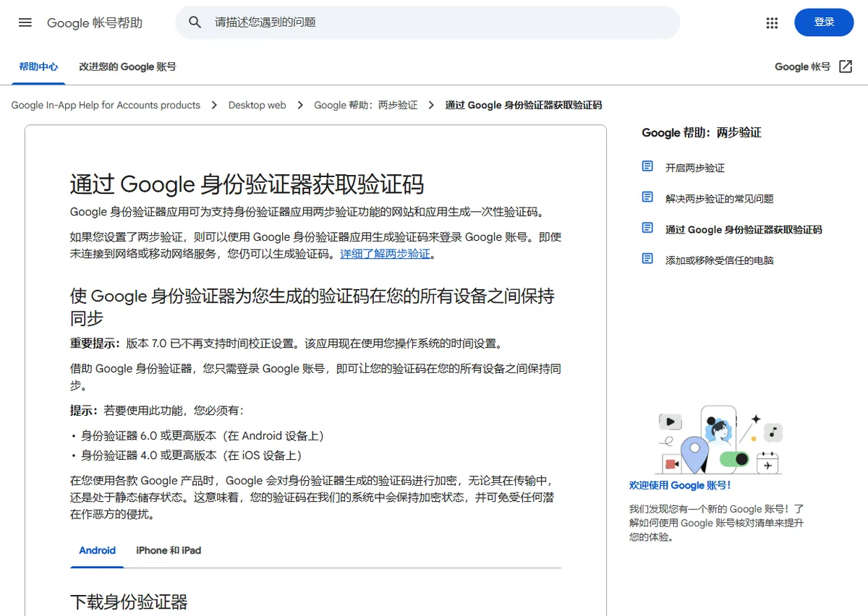Viewport: 868px width, 616px height.
Task: Open Google 帮助：两步验证 breadcrumb
Action: 366,105
